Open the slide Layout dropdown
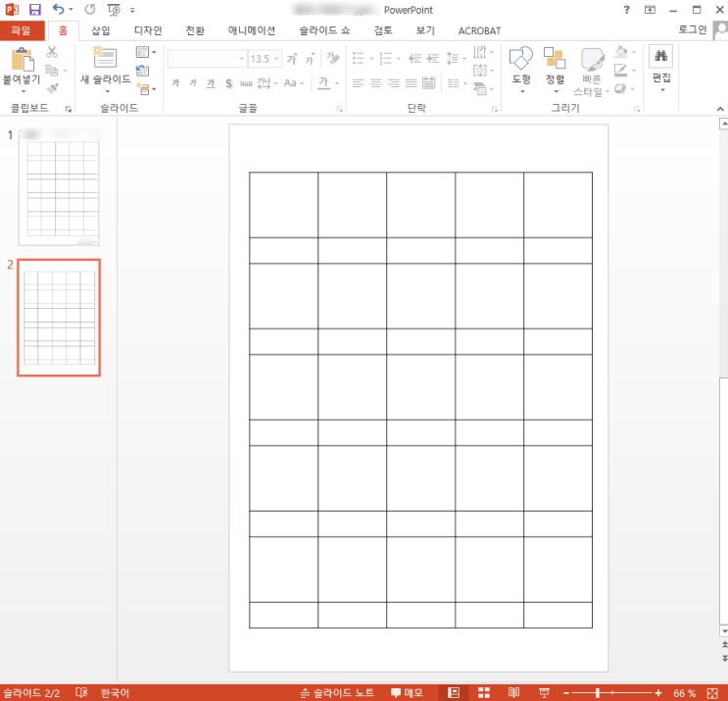This screenshot has height=701, width=728. [146, 52]
